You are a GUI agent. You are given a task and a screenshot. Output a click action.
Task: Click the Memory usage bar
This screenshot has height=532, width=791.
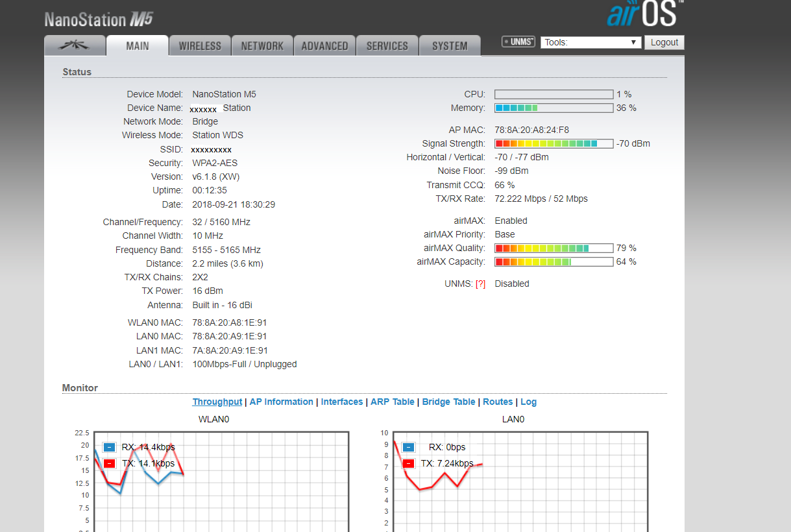554,108
